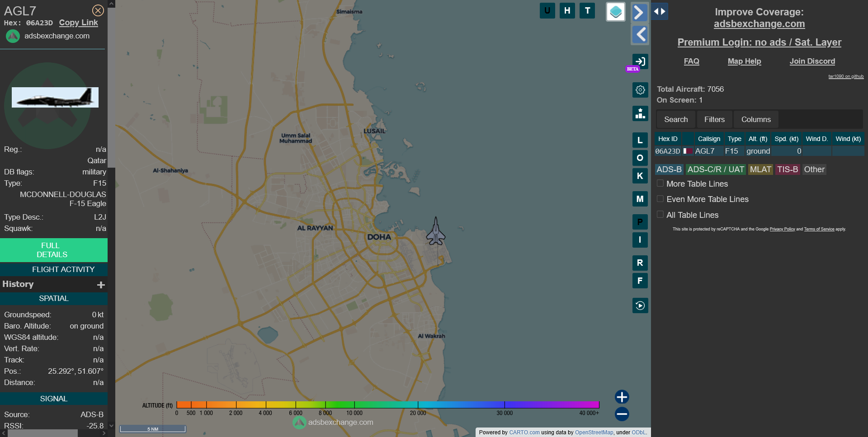
Task: Toggle the Other source filter
Action: (x=814, y=169)
